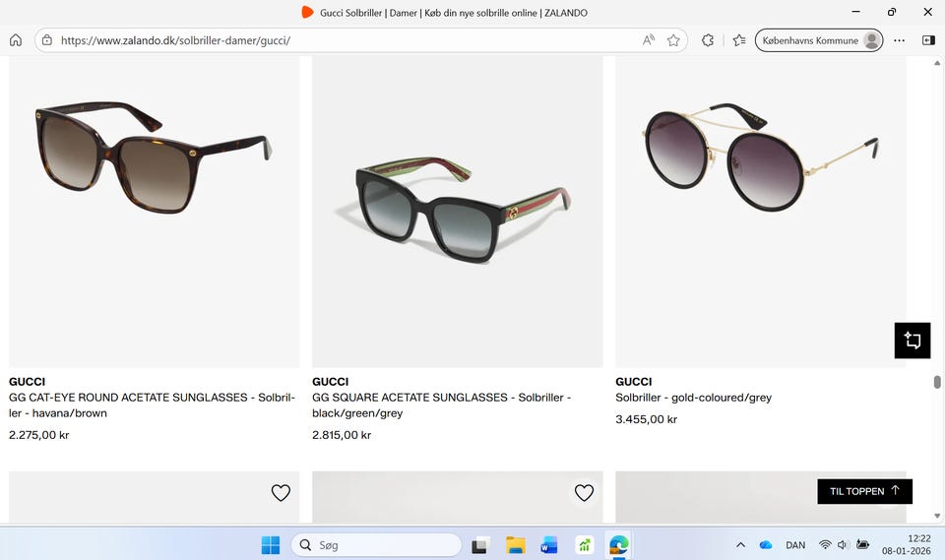Open the clock and date 12:22 panel
This screenshot has height=560, width=945.
pos(907,545)
